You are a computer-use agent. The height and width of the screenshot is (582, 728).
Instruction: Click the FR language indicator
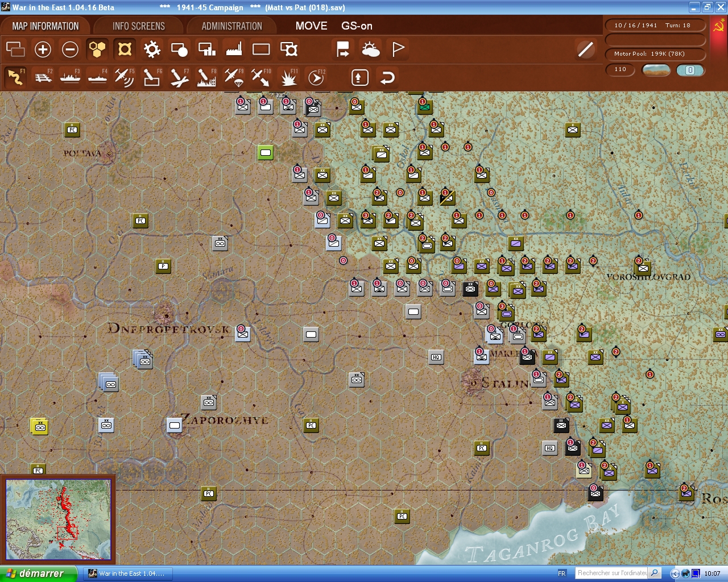coord(561,573)
